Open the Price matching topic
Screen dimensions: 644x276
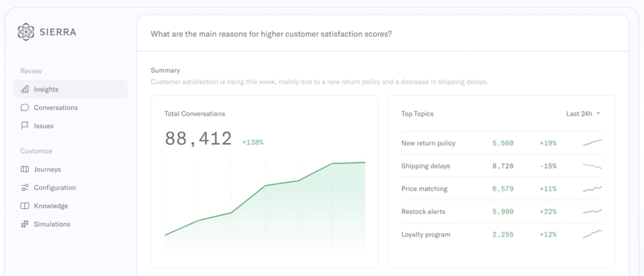click(425, 189)
